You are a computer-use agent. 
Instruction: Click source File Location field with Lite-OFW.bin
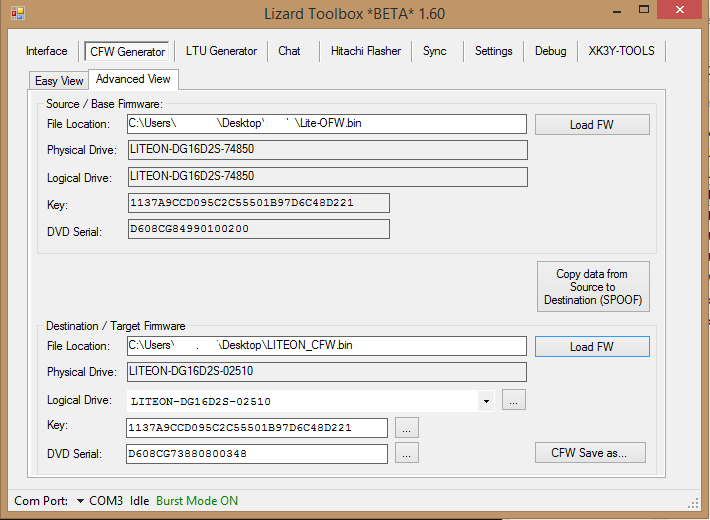click(x=327, y=124)
